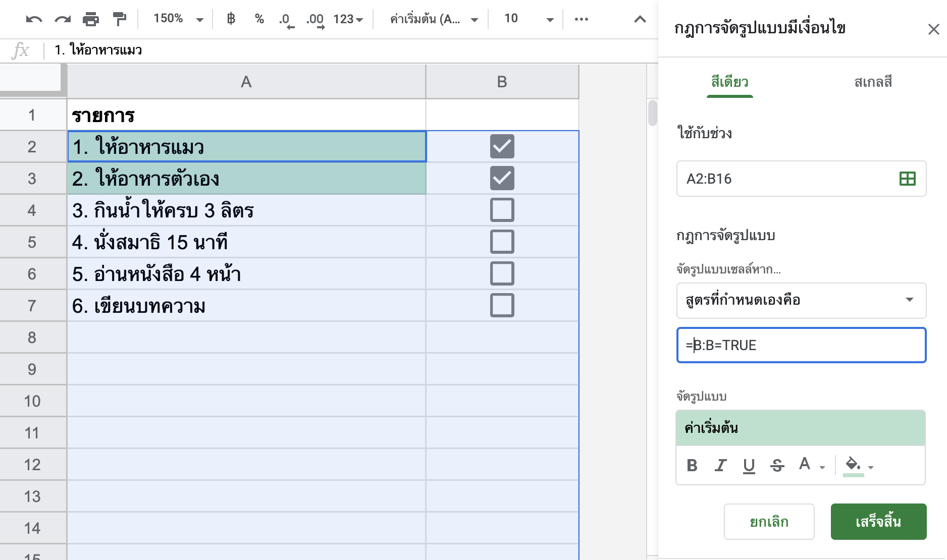Click the select-all corner box
Screen dimensions: 947x560
click(x=32, y=80)
